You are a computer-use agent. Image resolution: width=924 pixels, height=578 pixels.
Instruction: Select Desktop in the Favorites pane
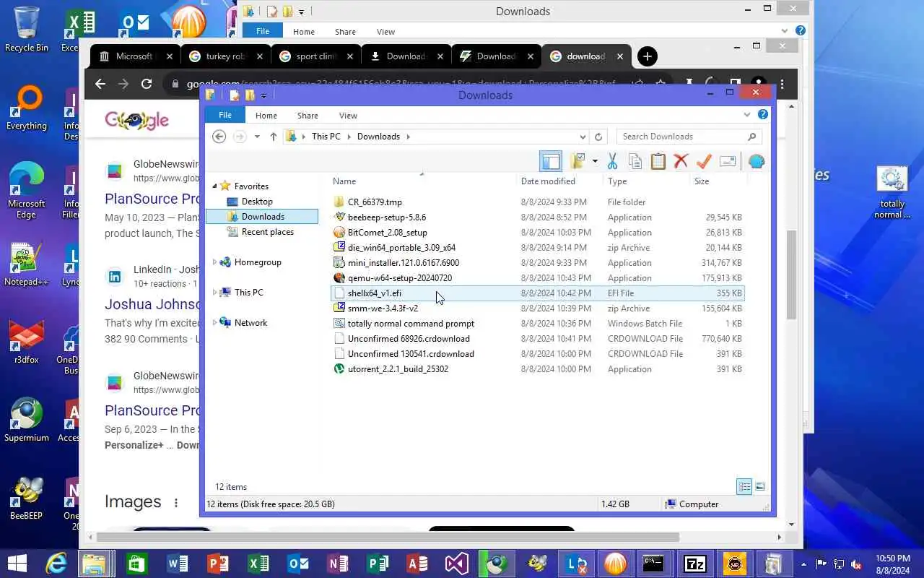[257, 202]
